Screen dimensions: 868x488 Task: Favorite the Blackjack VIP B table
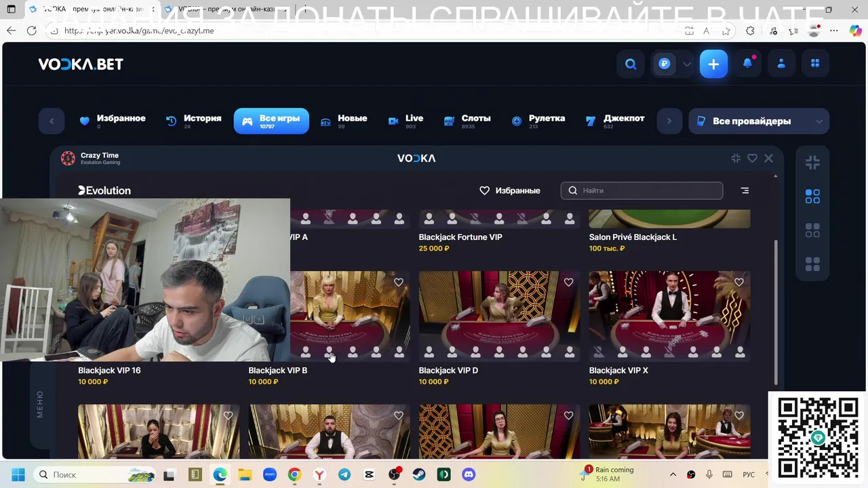point(399,282)
